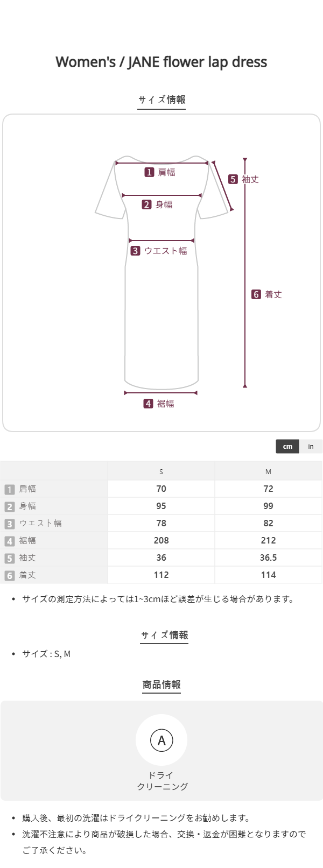Click the number 1 badge beside 肩幅 in the diagram

pyautogui.click(x=150, y=172)
